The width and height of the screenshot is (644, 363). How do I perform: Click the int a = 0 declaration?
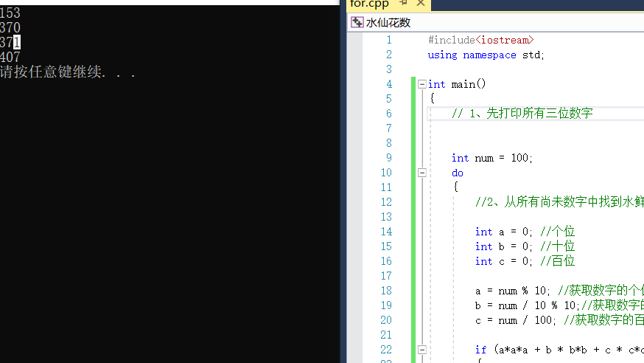pyautogui.click(x=503, y=232)
